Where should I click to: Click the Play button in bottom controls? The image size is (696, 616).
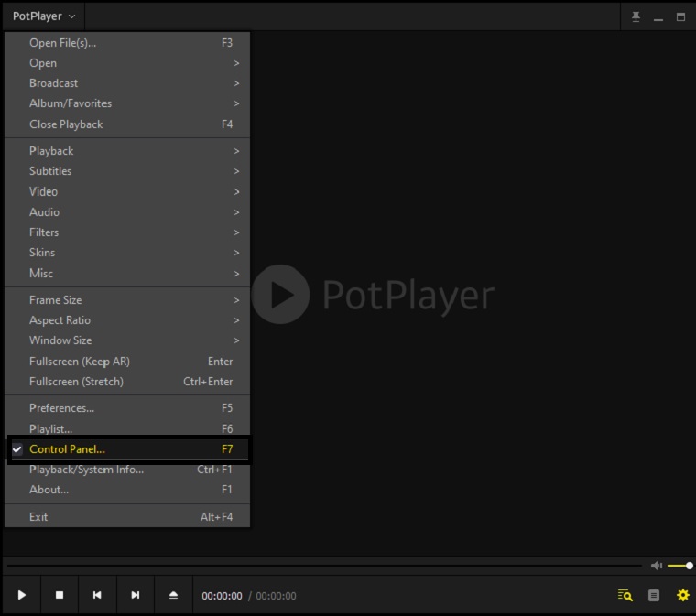click(21, 595)
